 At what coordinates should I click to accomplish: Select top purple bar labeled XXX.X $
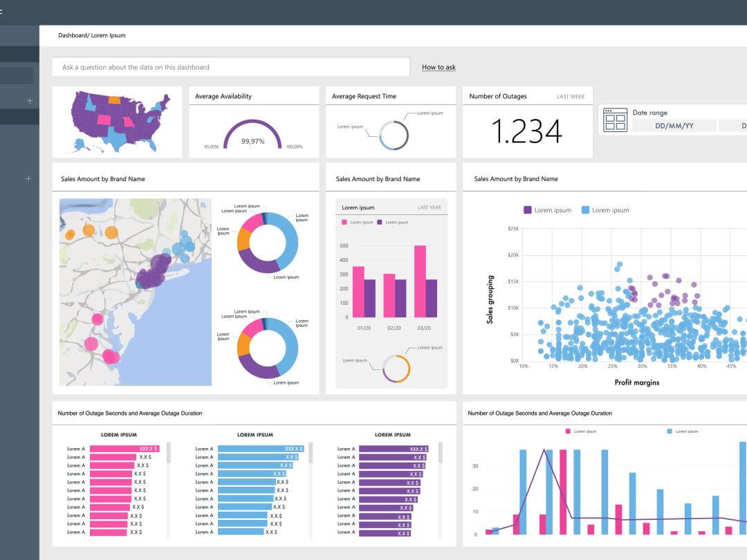point(394,449)
